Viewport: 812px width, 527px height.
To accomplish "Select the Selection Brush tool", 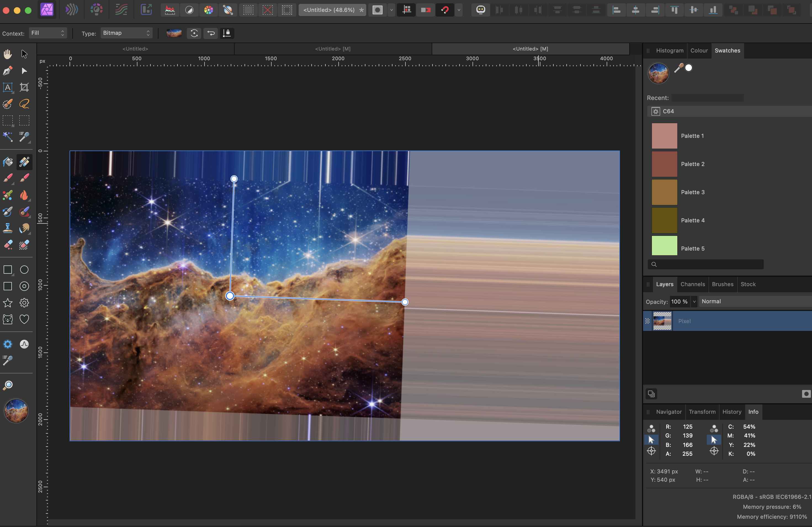I will coord(7,104).
